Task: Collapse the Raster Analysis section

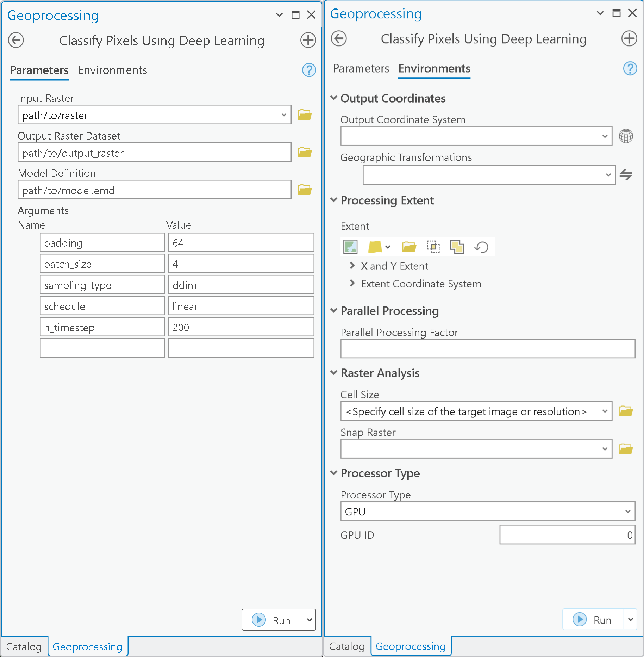Action: point(334,373)
